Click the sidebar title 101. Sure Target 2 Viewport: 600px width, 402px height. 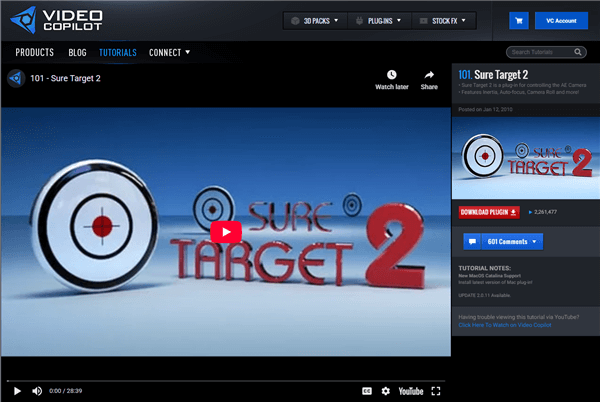point(493,75)
